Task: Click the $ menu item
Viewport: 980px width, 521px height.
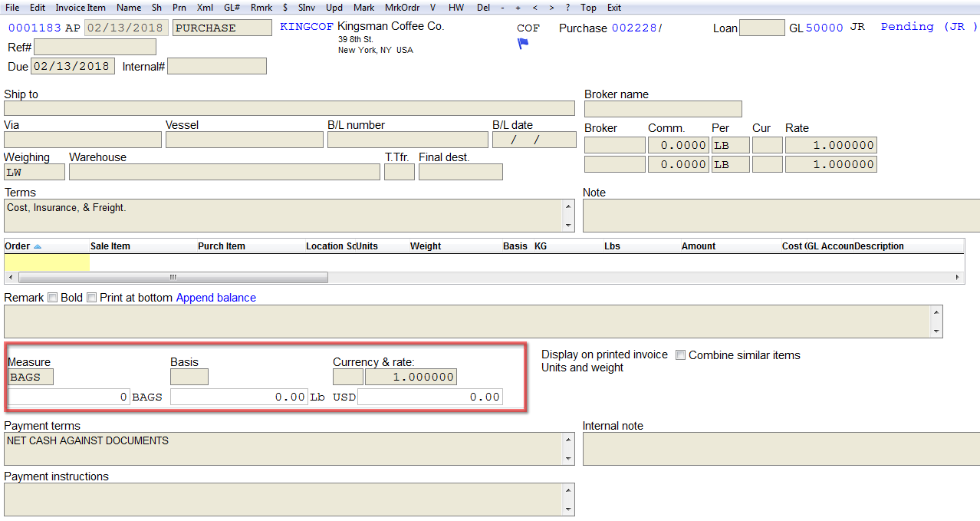Action: [x=285, y=8]
